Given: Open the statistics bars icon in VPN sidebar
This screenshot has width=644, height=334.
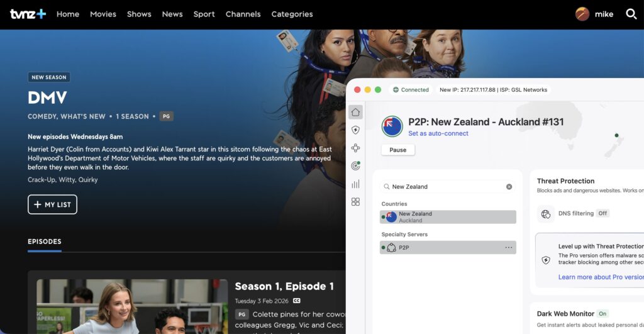Looking at the screenshot, I should (x=356, y=184).
